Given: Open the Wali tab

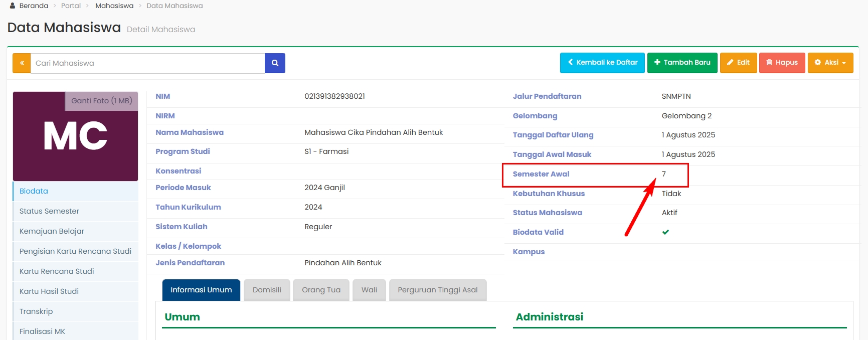Looking at the screenshot, I should coord(369,290).
